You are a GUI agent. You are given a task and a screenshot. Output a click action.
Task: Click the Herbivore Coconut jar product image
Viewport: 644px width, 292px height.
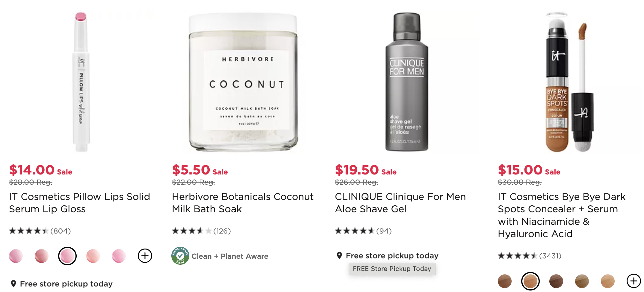[x=243, y=82]
